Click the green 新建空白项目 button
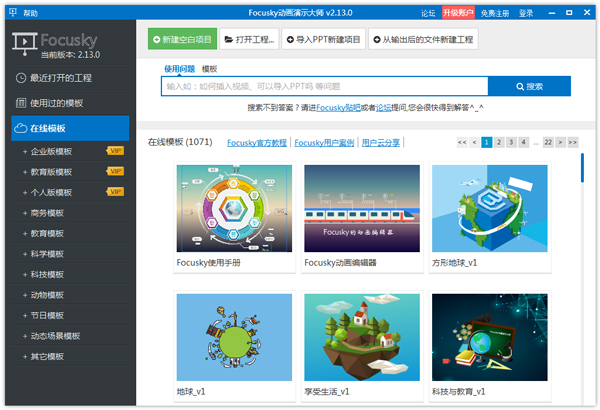 coord(183,39)
